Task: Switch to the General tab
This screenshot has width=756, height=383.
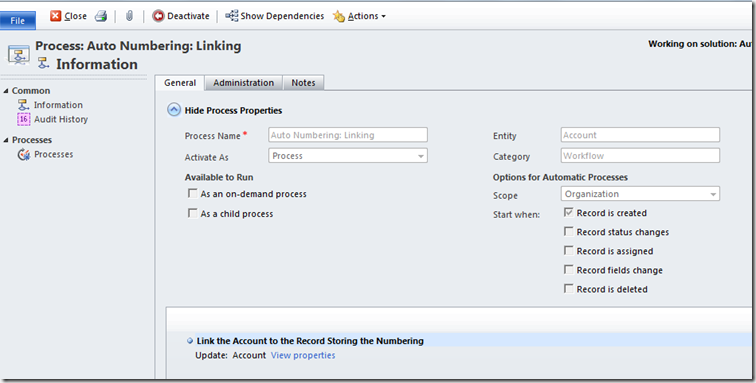Action: pyautogui.click(x=180, y=82)
